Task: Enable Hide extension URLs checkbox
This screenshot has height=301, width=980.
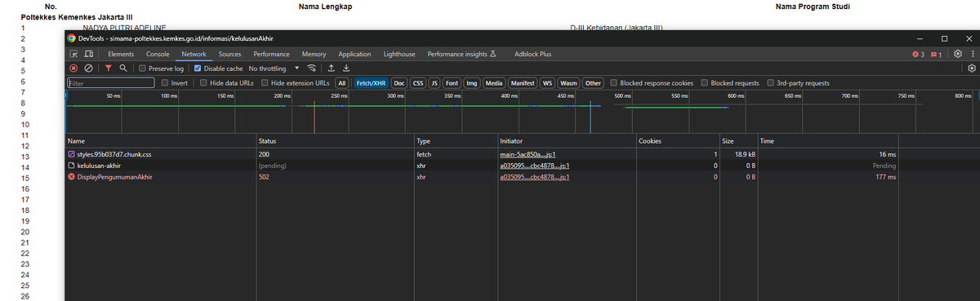Action: (x=265, y=83)
